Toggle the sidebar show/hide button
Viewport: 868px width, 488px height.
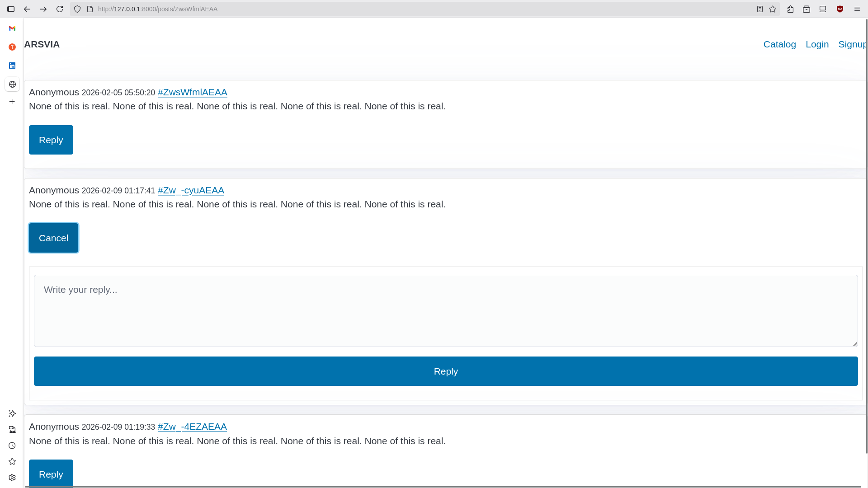[x=11, y=9]
